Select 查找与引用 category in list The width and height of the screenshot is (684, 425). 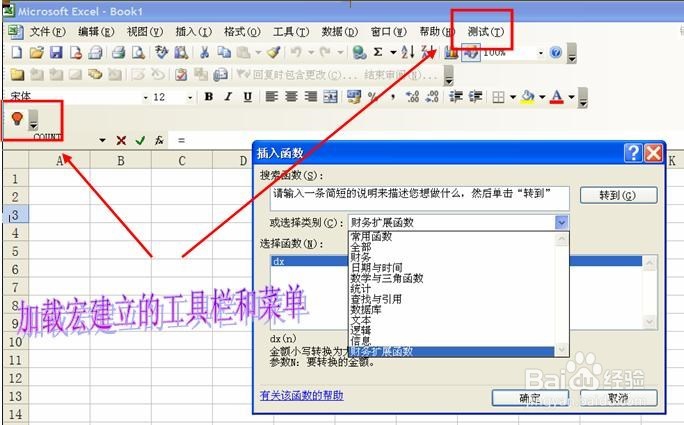376,299
